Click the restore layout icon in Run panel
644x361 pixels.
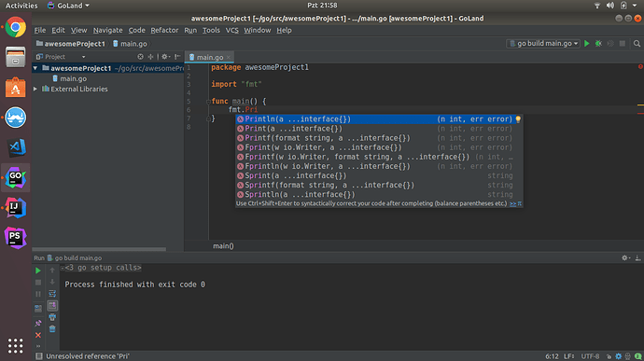click(38, 309)
